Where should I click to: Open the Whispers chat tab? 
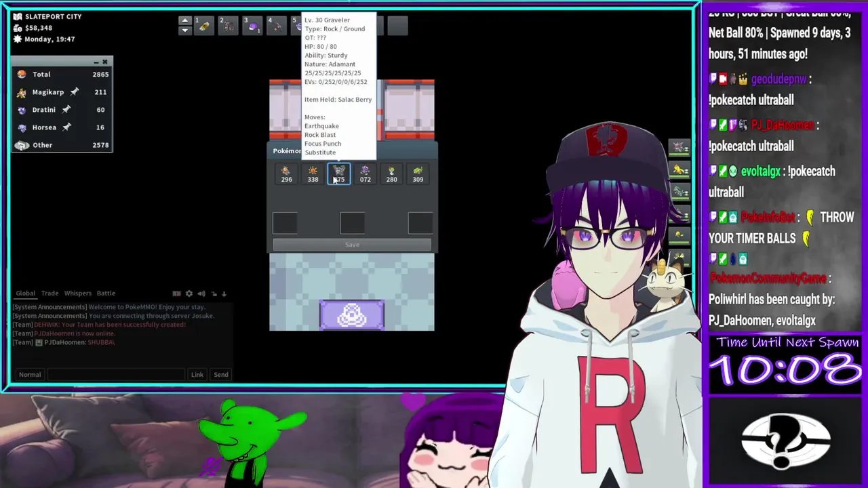(x=77, y=293)
